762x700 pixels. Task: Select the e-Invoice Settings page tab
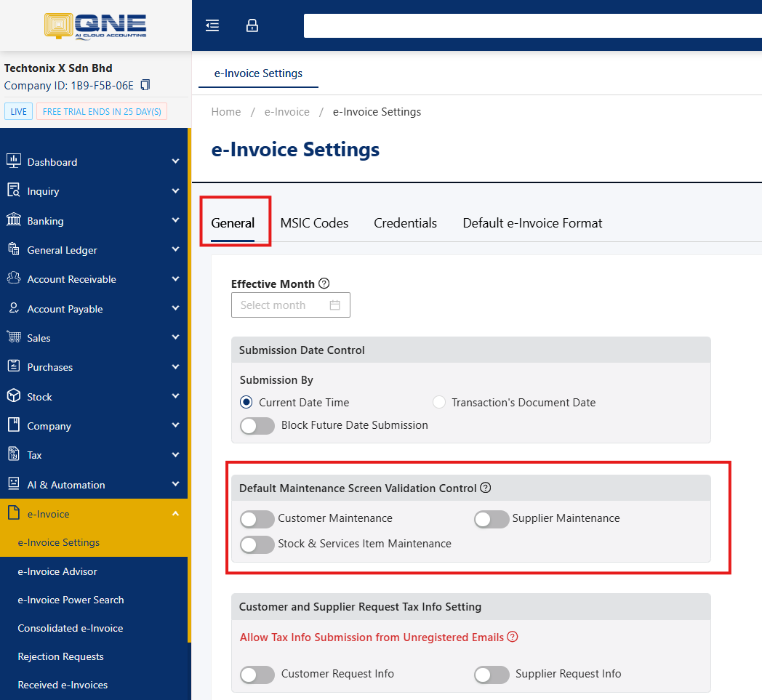[x=258, y=73]
